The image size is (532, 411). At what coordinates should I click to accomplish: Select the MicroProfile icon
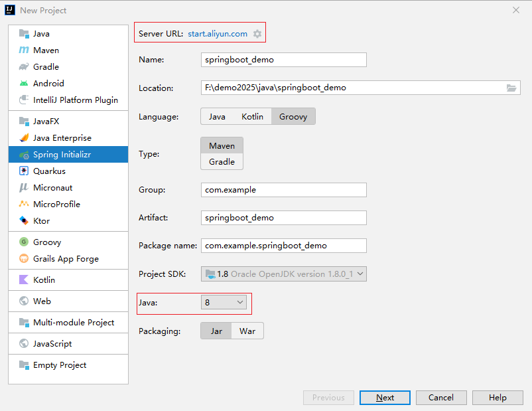coord(24,204)
